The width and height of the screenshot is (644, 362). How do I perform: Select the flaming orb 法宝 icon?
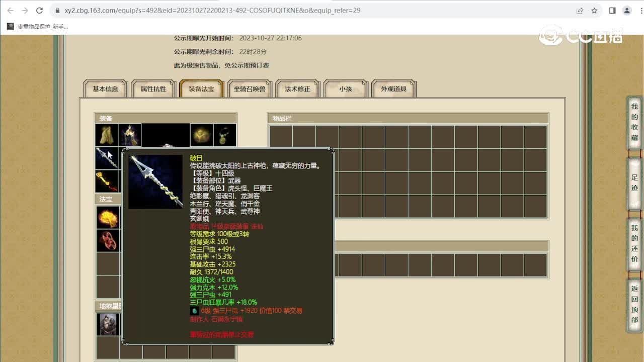pos(108,218)
